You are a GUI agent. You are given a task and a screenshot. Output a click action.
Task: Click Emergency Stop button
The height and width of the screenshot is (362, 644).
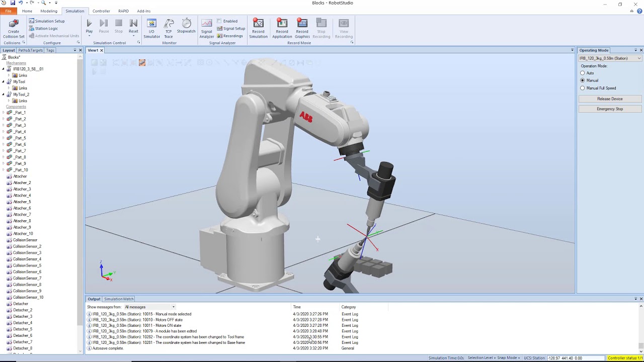pyautogui.click(x=610, y=109)
